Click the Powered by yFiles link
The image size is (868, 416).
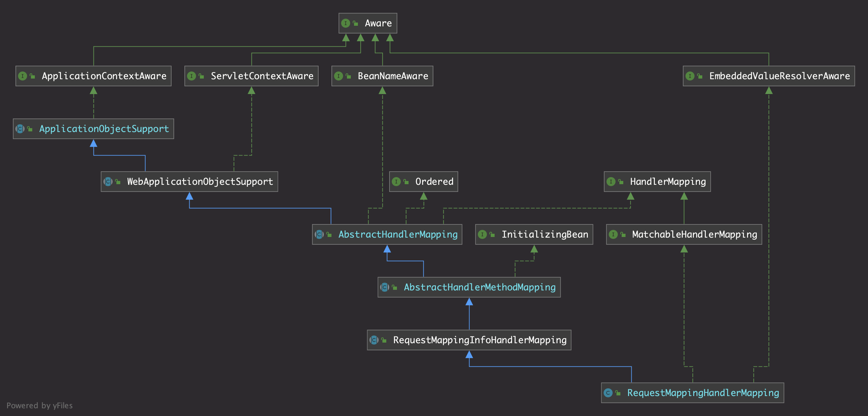tap(40, 406)
